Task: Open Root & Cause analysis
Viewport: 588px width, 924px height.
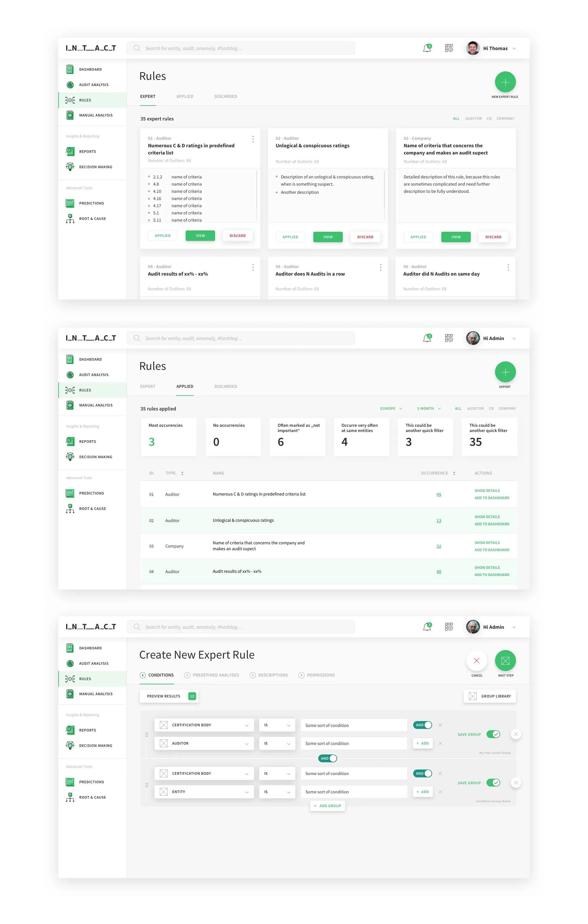Action: click(x=93, y=219)
